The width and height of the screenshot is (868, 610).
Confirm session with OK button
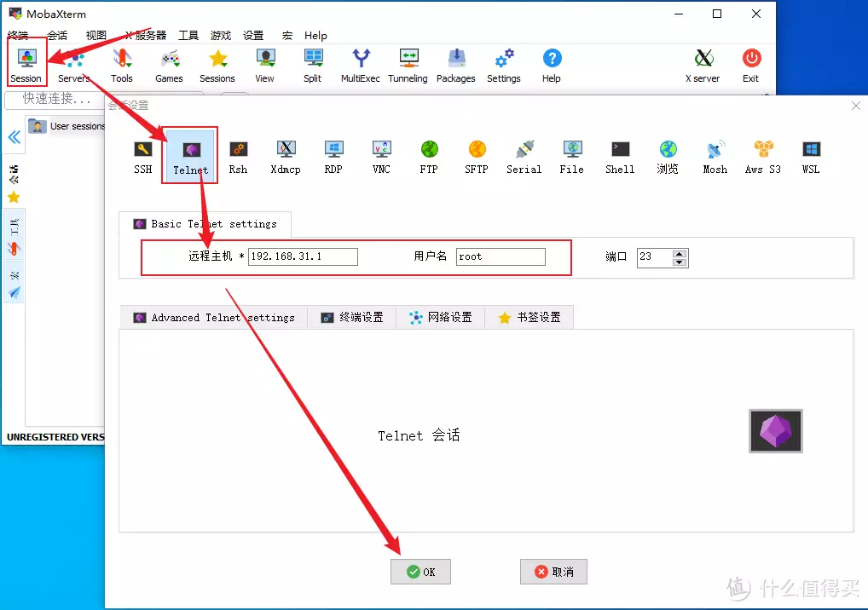[x=420, y=572]
